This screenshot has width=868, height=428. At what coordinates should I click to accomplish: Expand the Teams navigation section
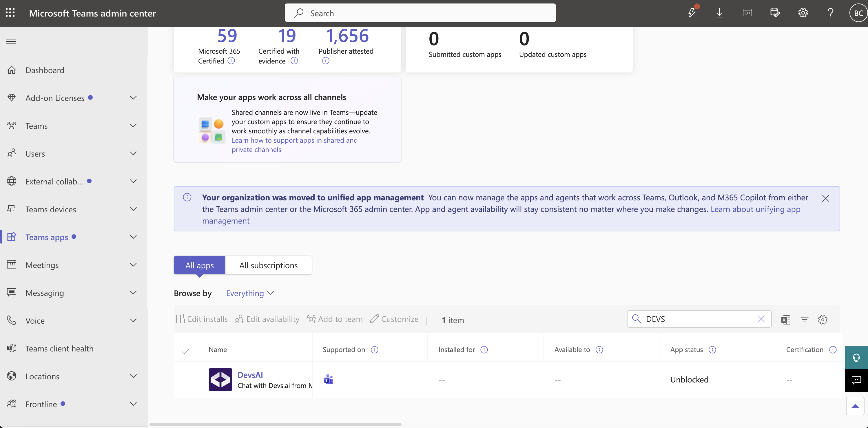[x=134, y=126]
